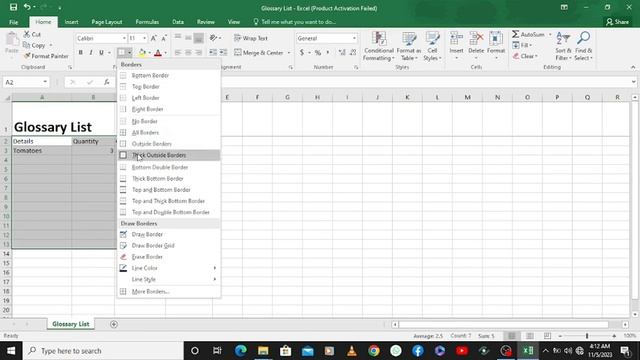Open Cell Styles gallery
640x360 pixels.
click(432, 46)
